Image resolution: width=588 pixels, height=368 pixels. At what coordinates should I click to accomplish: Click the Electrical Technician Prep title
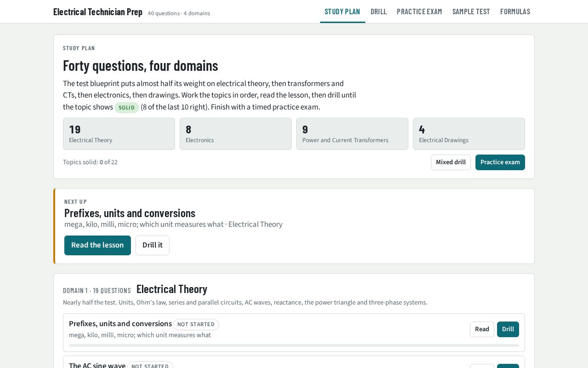(98, 12)
